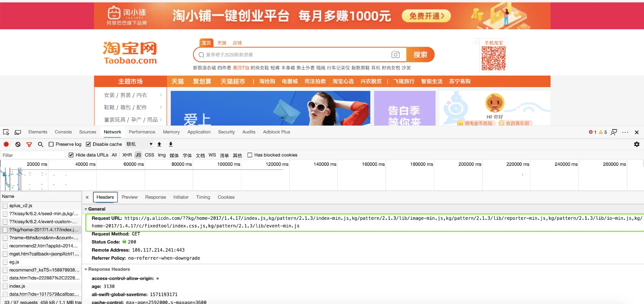644x304 pixels.
Task: Toggle the device toolbar icon
Action: click(x=18, y=132)
